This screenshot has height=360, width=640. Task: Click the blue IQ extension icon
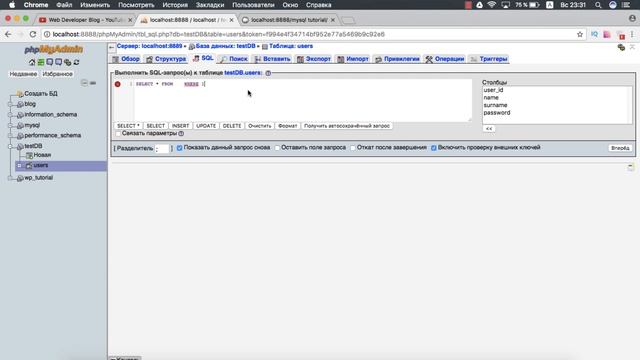(594, 34)
